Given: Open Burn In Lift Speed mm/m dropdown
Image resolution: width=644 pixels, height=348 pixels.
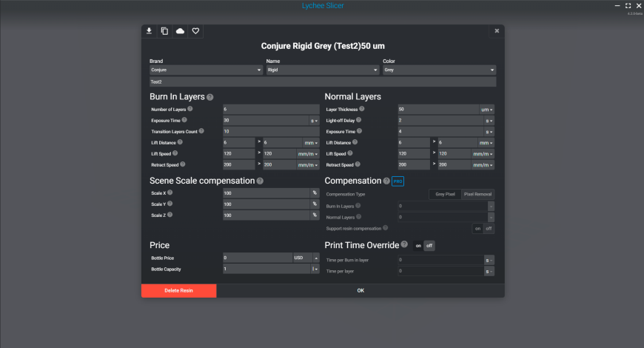Looking at the screenshot, I should 308,154.
